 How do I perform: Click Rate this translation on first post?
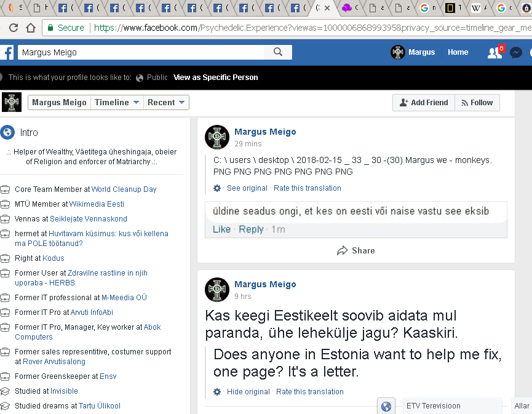[x=308, y=188]
